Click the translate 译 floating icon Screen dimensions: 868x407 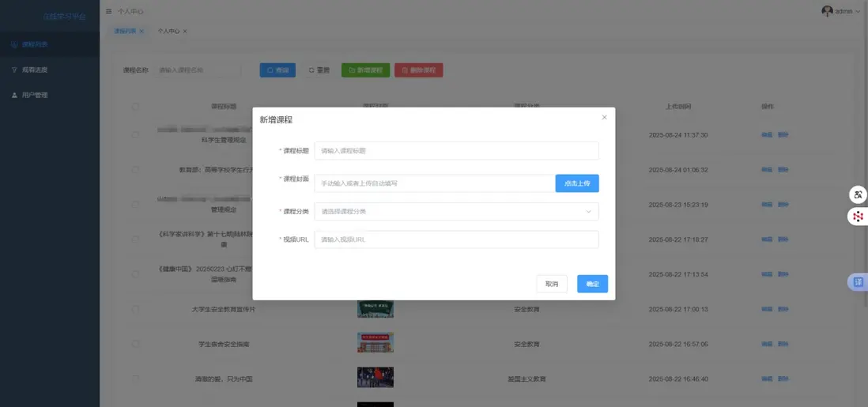click(858, 282)
